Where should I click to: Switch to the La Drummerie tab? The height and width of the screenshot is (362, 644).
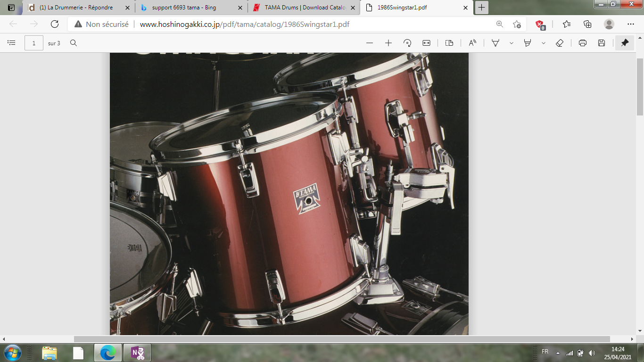point(75,8)
